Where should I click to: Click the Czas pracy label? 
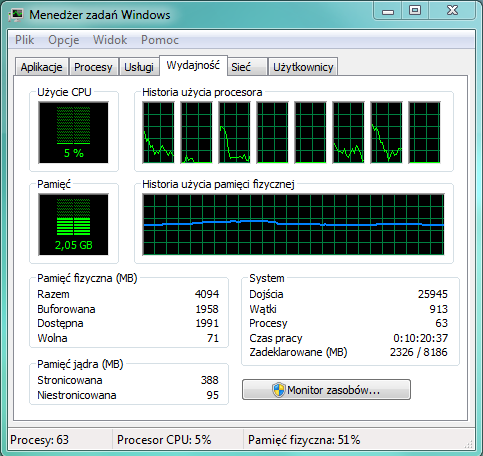pos(276,338)
